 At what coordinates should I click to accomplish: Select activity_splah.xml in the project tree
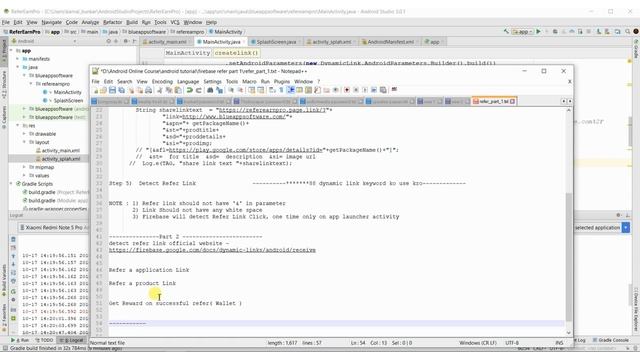click(x=61, y=159)
